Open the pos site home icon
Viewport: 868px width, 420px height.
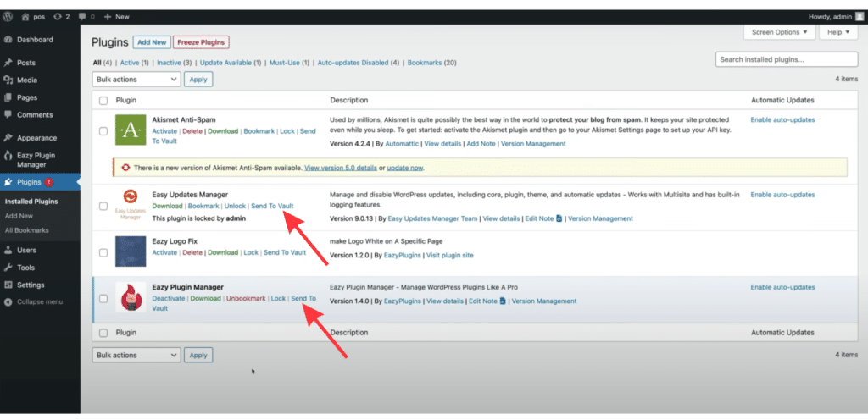point(25,17)
